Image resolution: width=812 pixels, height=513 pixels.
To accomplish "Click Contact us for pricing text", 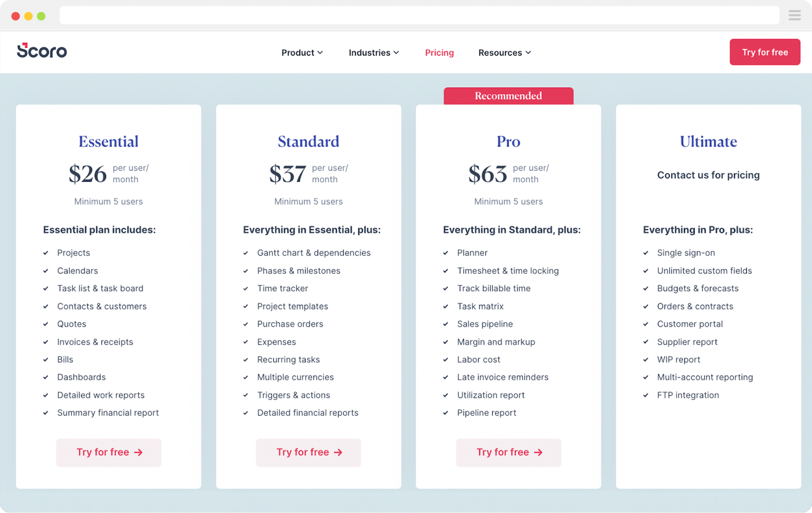I will click(x=708, y=175).
